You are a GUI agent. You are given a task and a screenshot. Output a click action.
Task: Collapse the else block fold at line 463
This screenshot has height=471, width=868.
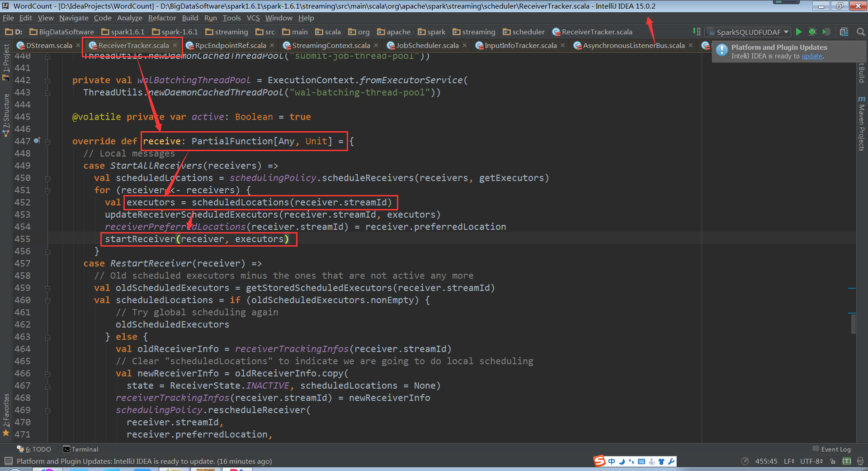pos(47,337)
